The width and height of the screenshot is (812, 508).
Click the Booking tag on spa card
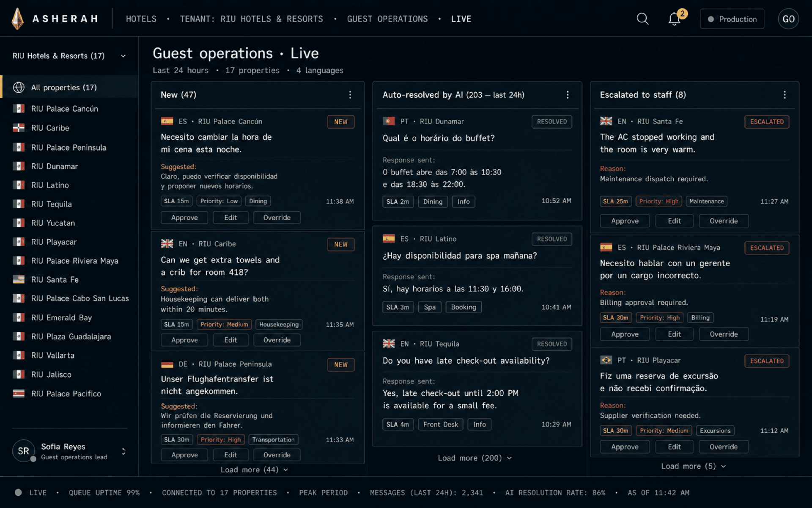coord(464,307)
